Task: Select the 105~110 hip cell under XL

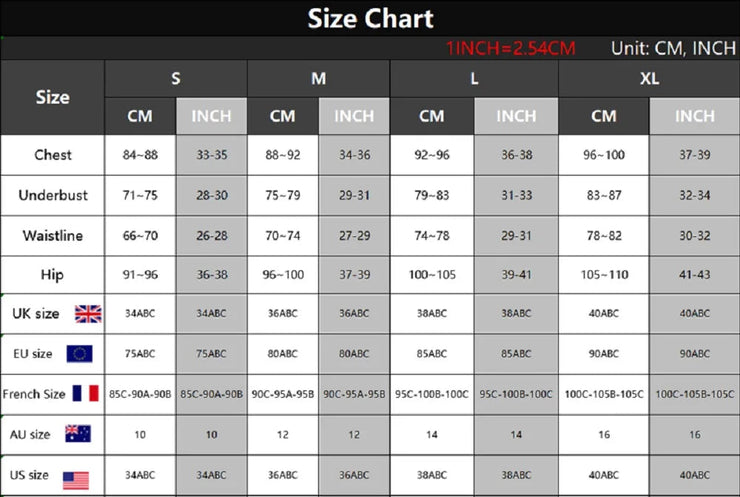Action: click(604, 275)
